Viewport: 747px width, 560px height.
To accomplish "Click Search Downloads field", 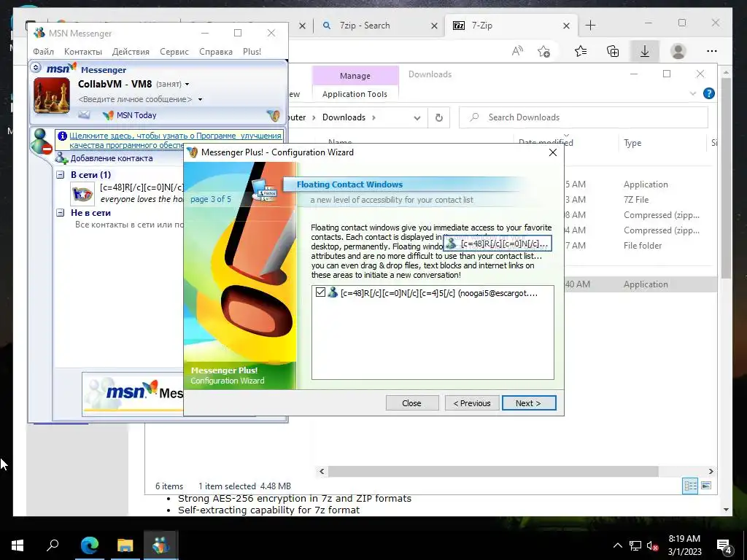I will [583, 117].
